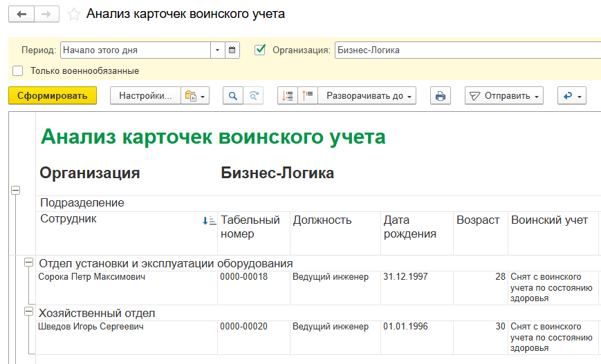
Task: Enable Только военнообязанные checkbox
Action: tap(17, 71)
